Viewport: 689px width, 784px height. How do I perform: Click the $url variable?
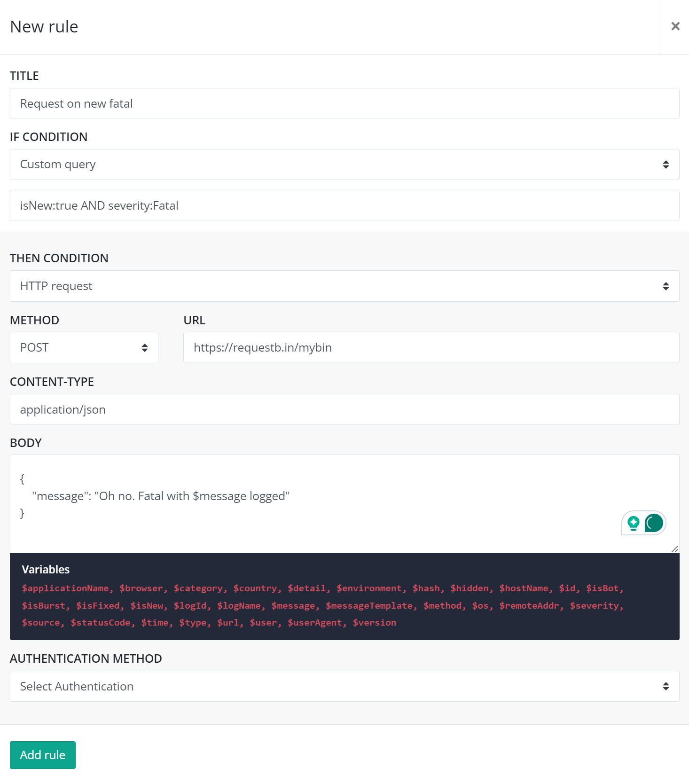228,623
